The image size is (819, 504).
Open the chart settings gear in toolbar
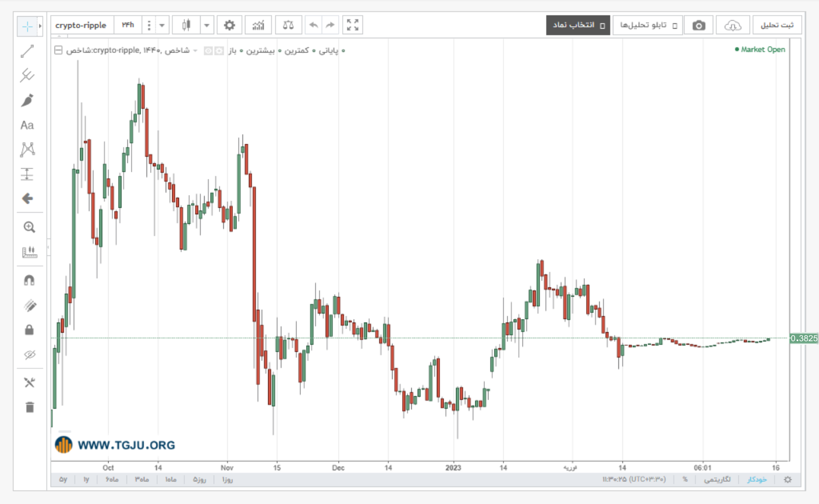229,25
